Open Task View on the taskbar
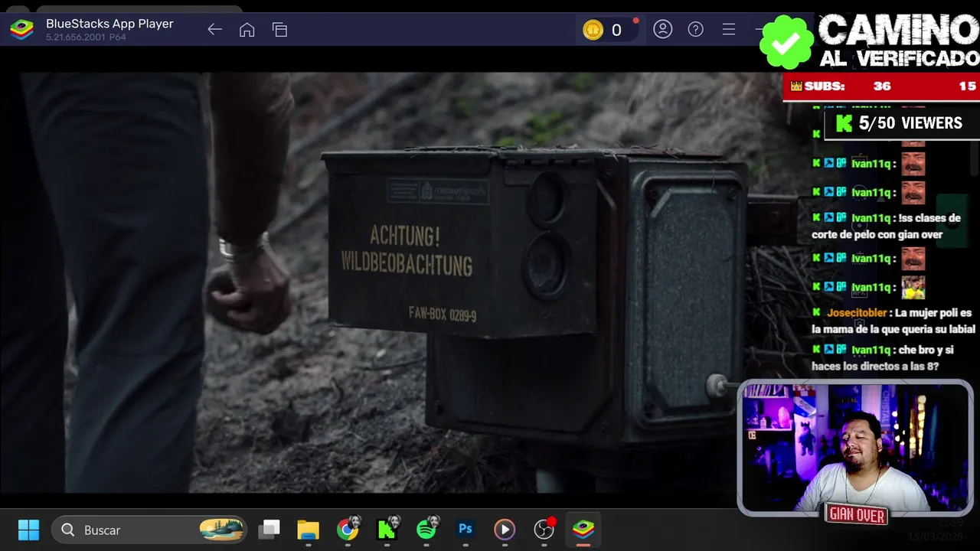This screenshot has height=551, width=980. [269, 530]
